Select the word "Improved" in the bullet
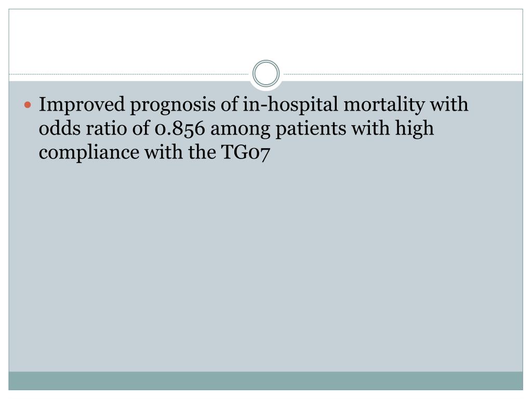This screenshot has width=532, height=399. tap(82, 105)
